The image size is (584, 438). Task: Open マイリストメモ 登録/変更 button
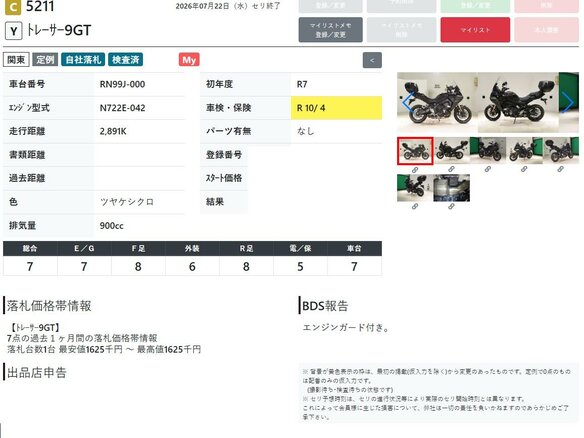coord(330,30)
